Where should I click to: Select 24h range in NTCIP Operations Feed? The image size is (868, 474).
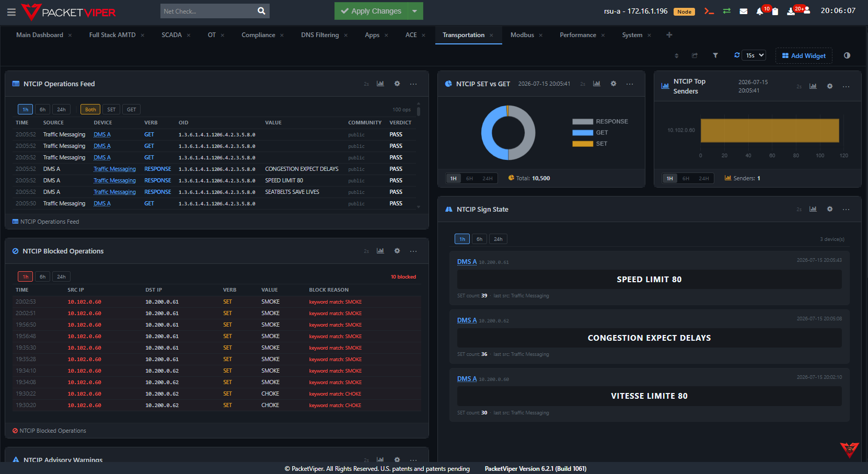coord(61,109)
